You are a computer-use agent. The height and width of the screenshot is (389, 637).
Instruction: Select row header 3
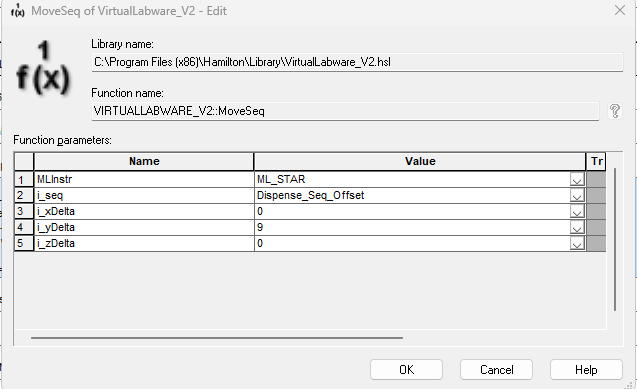point(24,212)
